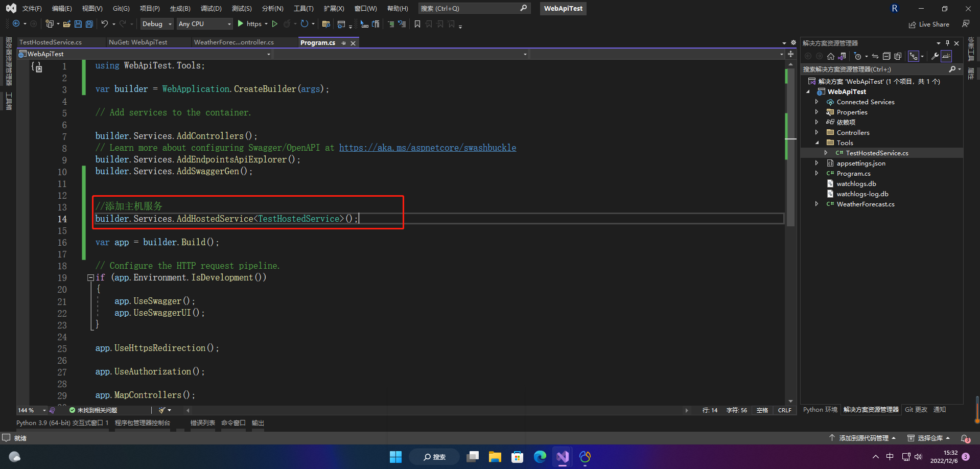980x469 pixels.
Task: Click the code cleanup broom icon
Action: pos(162,410)
